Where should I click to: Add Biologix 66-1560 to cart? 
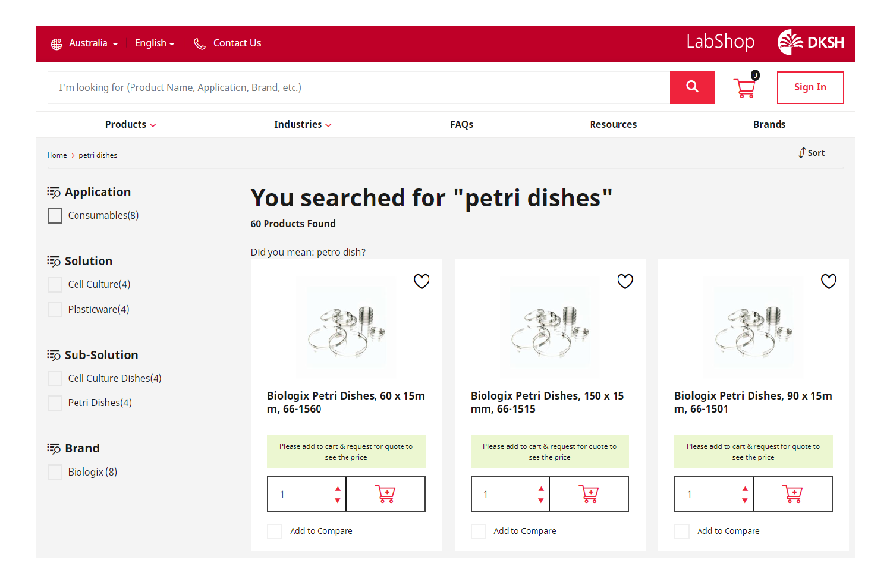pyautogui.click(x=385, y=494)
